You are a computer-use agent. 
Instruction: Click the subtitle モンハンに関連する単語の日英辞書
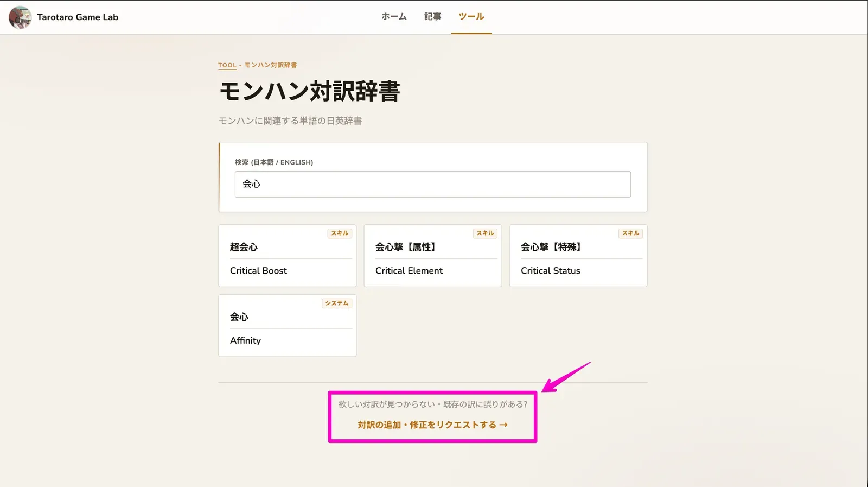tap(290, 121)
